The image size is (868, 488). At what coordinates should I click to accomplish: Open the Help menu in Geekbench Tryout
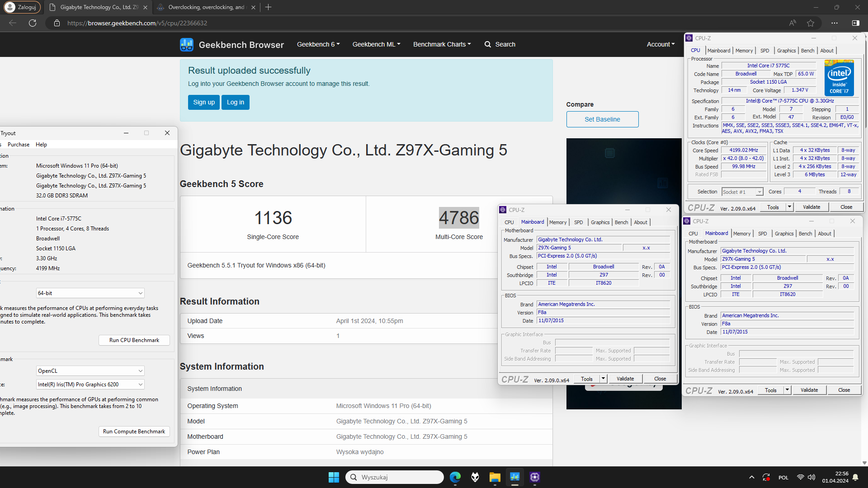(41, 145)
